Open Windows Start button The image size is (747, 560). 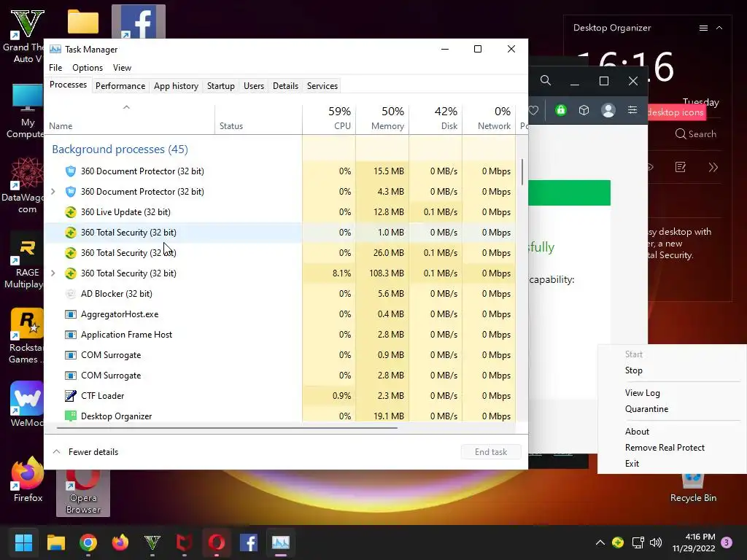(x=23, y=542)
